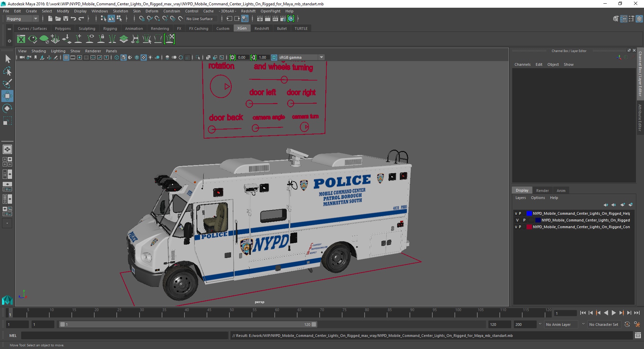Create new layer from selected objects
The width and height of the screenshot is (644, 349).
(x=631, y=205)
